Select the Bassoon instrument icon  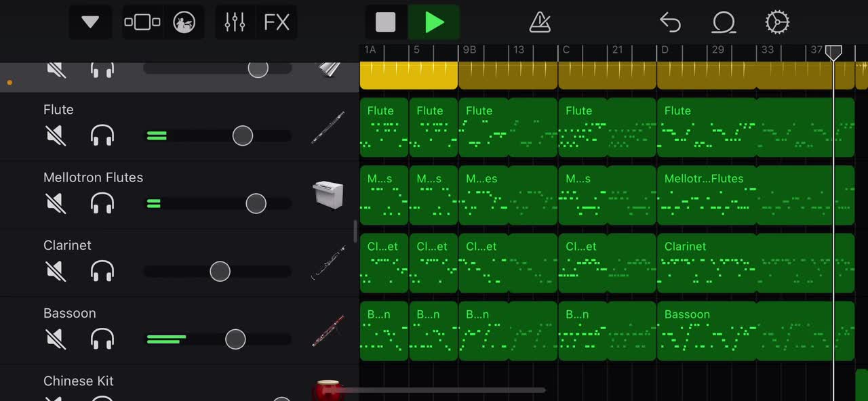[328, 331]
